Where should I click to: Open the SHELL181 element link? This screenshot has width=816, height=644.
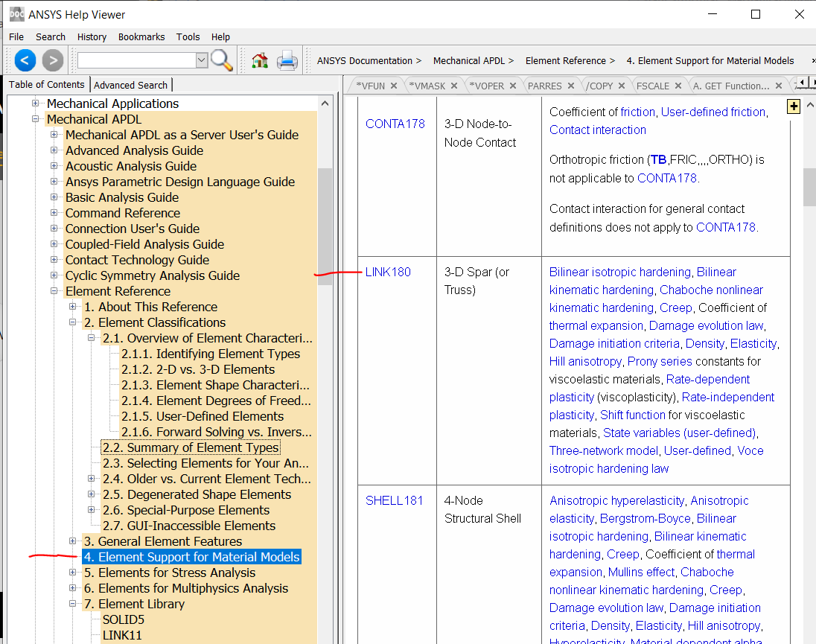coord(394,500)
